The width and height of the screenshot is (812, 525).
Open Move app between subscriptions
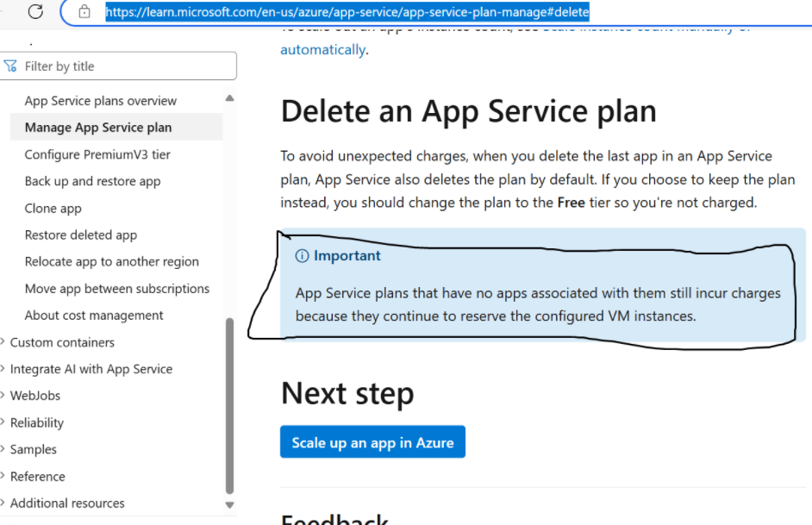coord(117,289)
